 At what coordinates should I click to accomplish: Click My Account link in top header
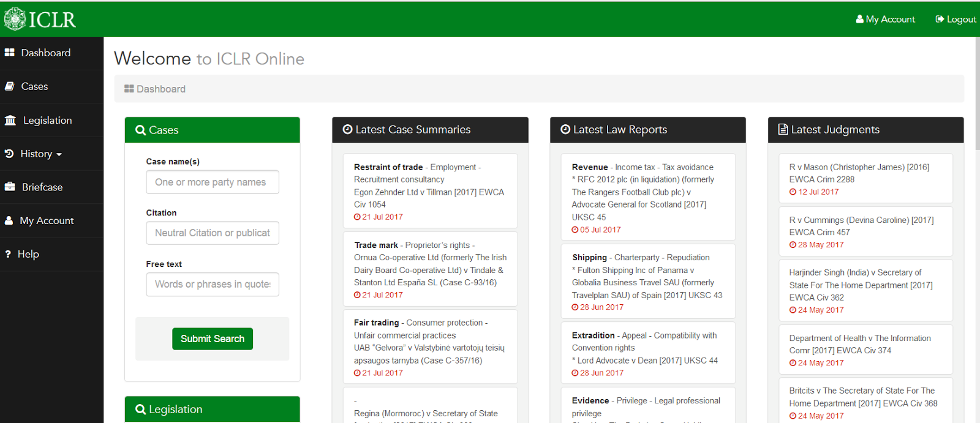(x=886, y=19)
